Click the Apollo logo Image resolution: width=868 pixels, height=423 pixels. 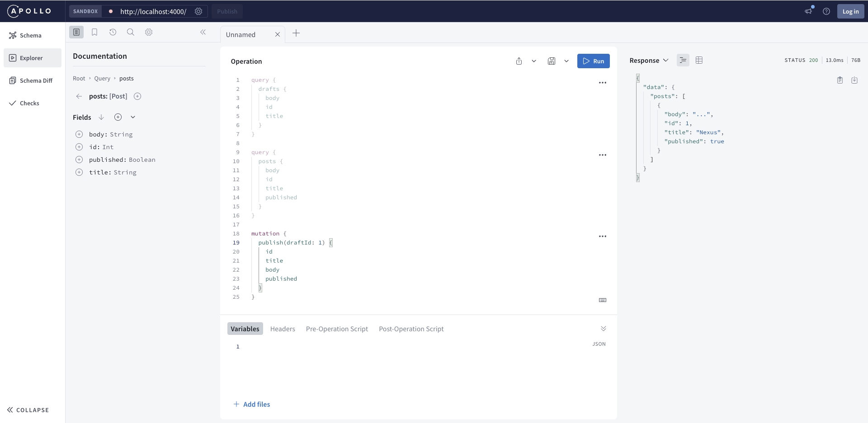click(29, 11)
